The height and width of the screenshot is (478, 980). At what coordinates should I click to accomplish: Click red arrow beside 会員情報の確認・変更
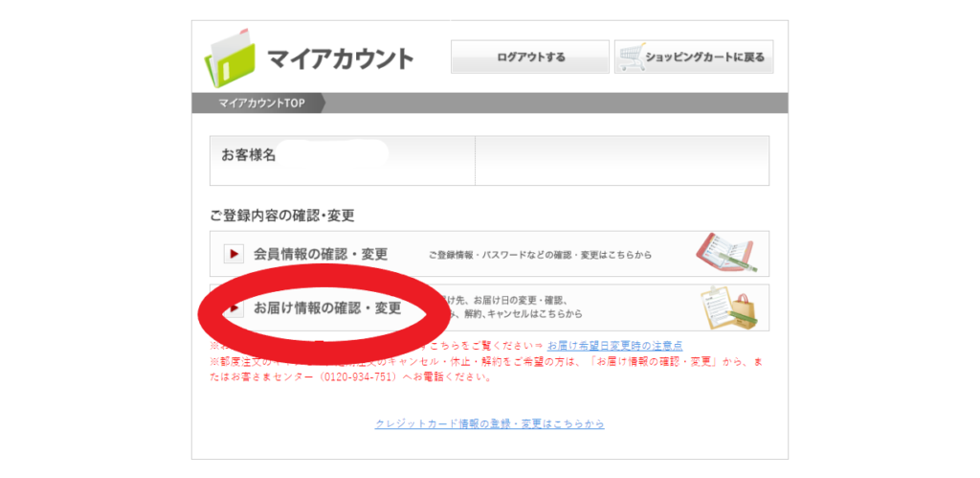tap(234, 254)
